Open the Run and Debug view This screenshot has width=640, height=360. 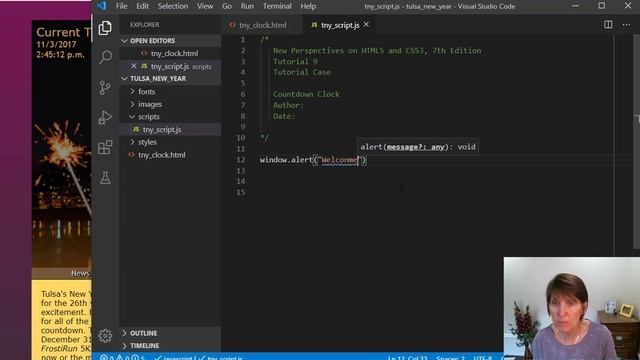tap(105, 118)
